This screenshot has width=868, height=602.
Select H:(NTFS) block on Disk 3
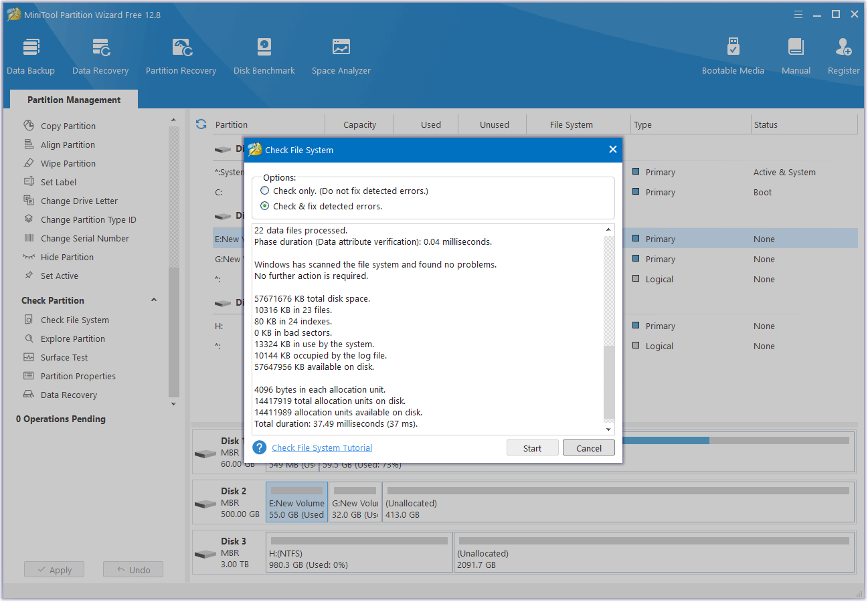click(359, 553)
